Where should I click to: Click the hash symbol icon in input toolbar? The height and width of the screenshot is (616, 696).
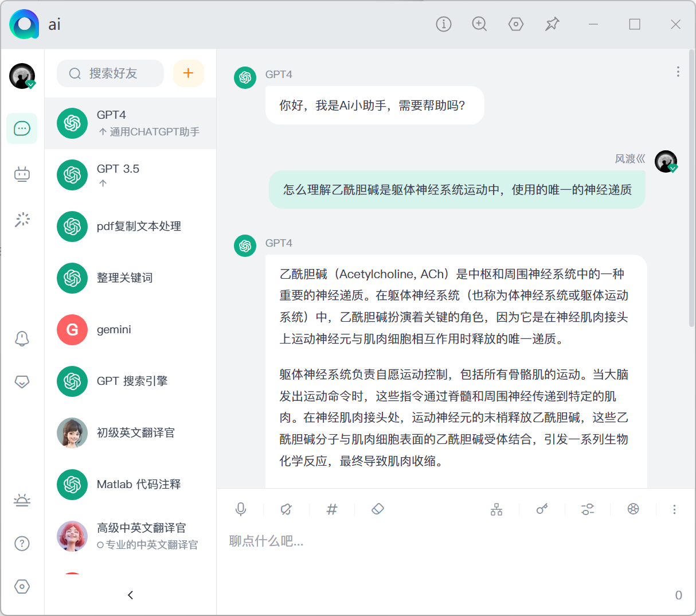click(x=331, y=509)
